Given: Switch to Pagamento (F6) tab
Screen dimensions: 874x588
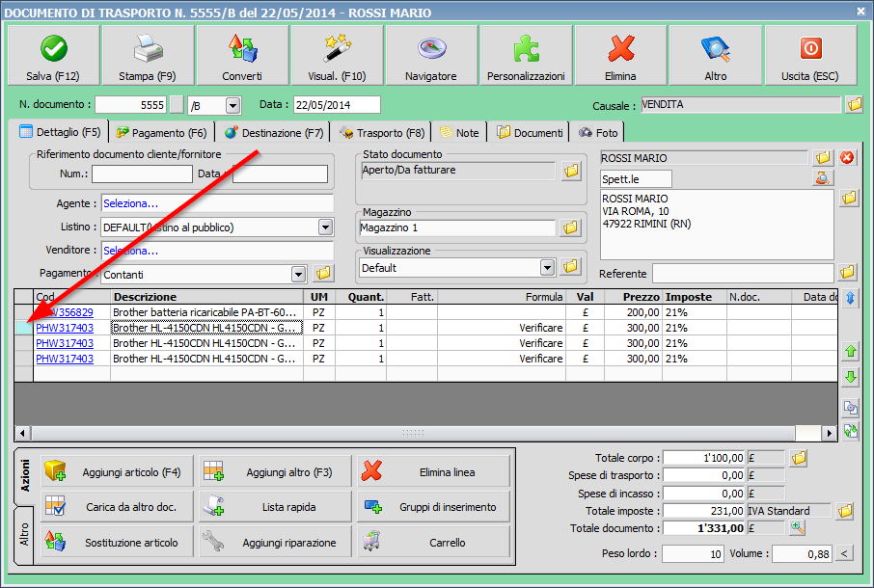Looking at the screenshot, I should (x=161, y=132).
